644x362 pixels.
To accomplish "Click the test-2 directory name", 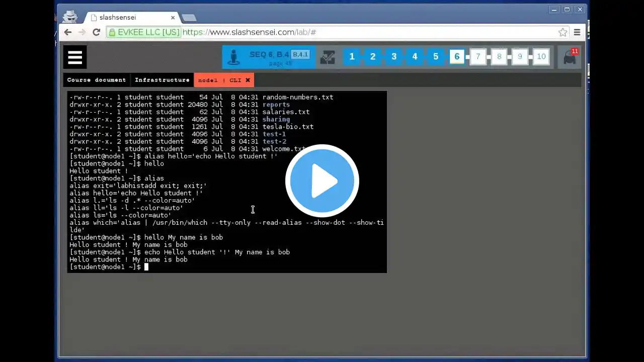I will [274, 142].
